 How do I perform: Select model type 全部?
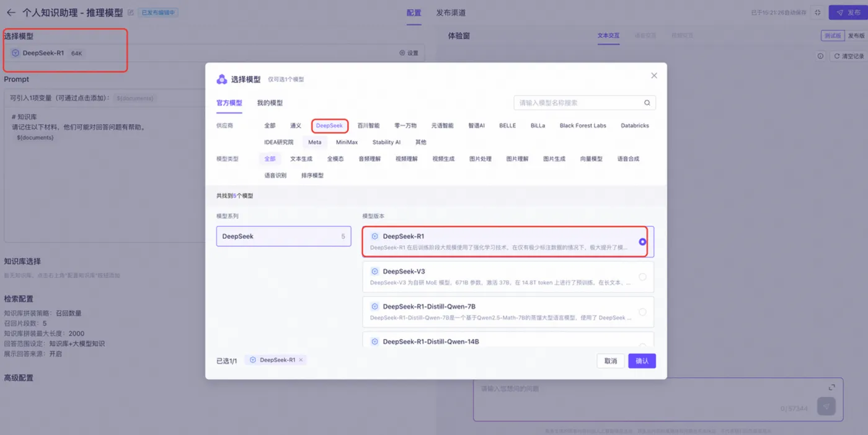click(270, 159)
